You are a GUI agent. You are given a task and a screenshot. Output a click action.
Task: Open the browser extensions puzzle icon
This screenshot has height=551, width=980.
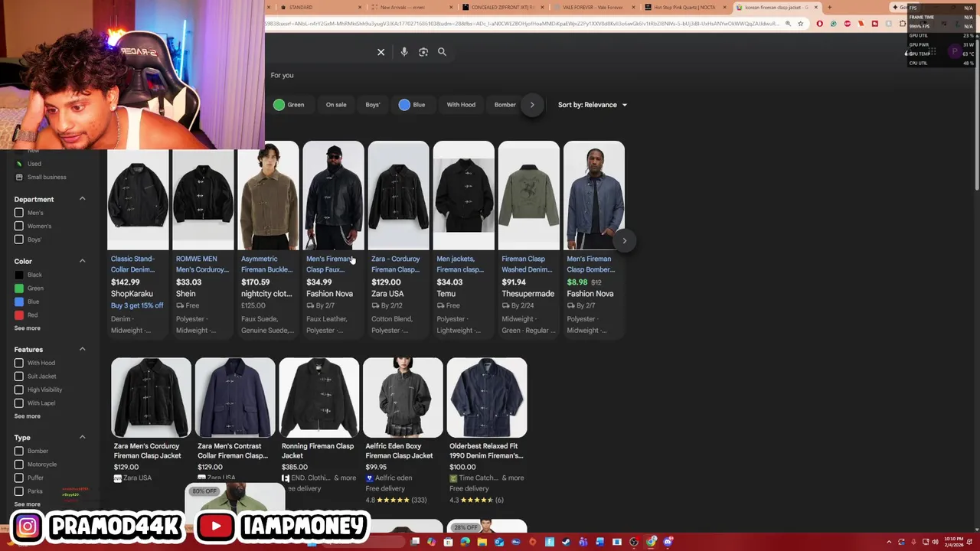click(x=902, y=24)
